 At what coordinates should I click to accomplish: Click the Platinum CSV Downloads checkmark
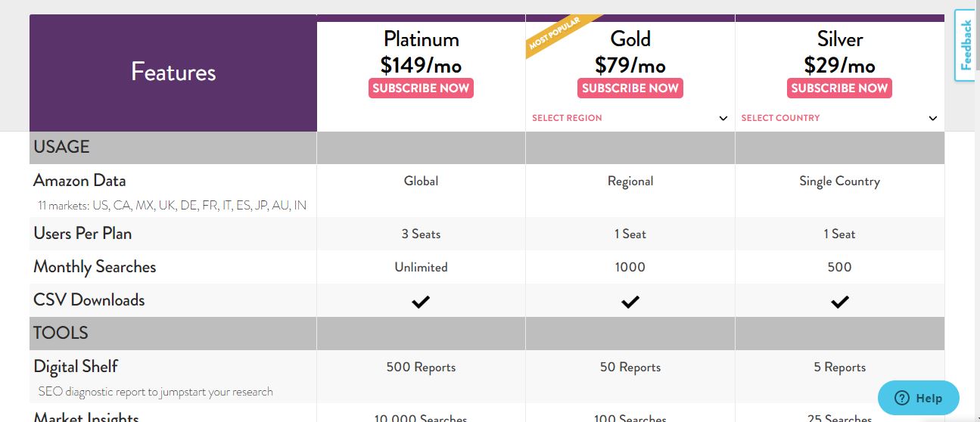point(421,302)
